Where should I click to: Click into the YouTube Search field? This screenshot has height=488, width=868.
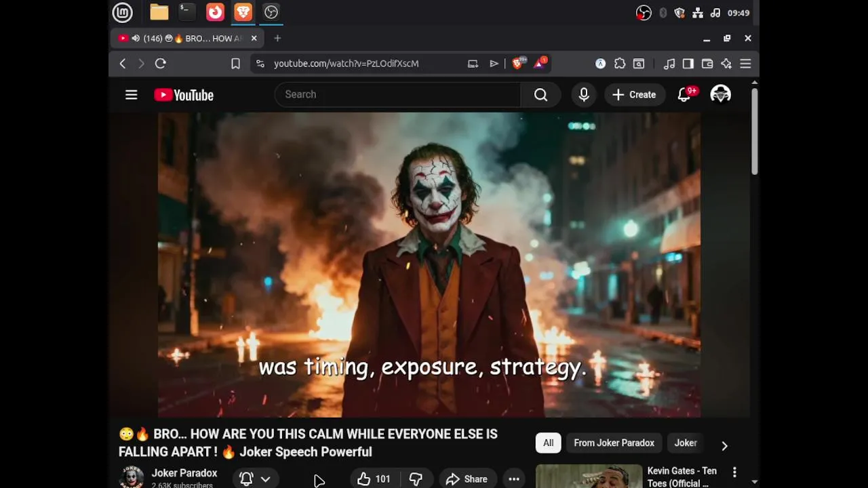click(397, 94)
